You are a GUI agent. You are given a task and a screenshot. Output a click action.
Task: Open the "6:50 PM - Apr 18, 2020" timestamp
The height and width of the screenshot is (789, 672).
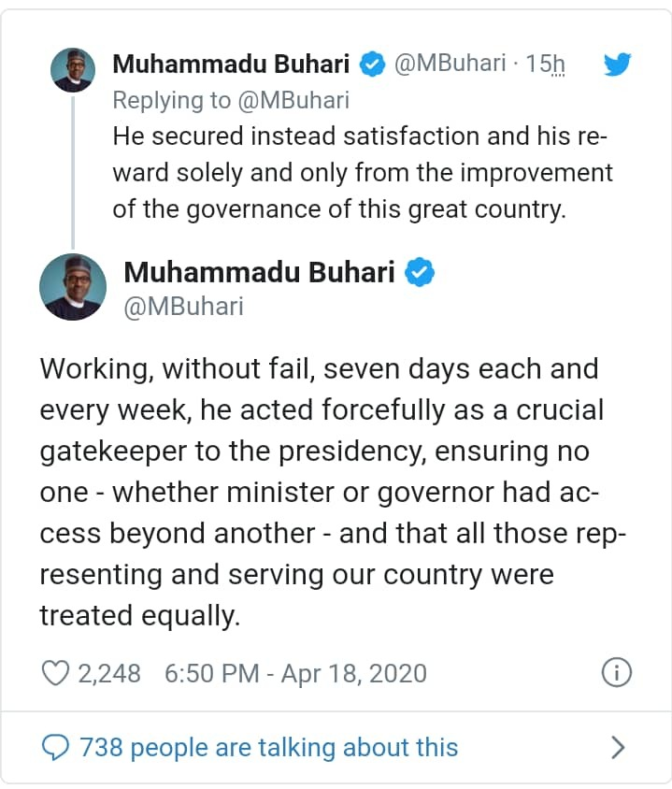(x=295, y=673)
